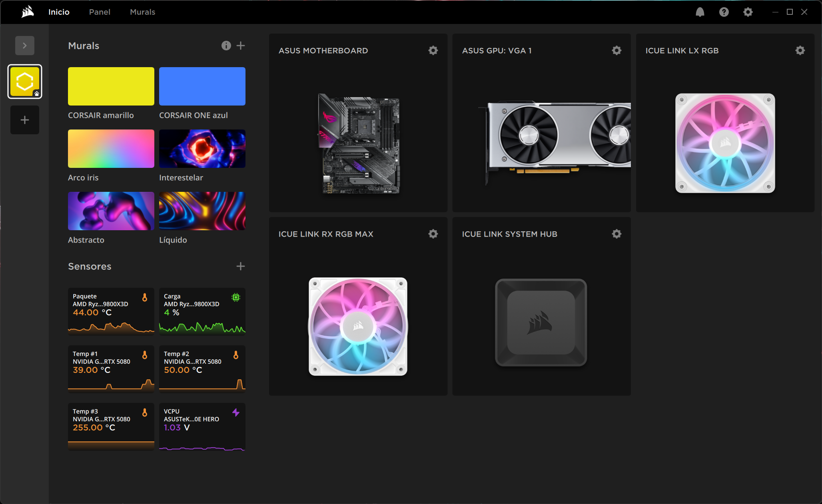Select the LX RGB fan image

725,143
